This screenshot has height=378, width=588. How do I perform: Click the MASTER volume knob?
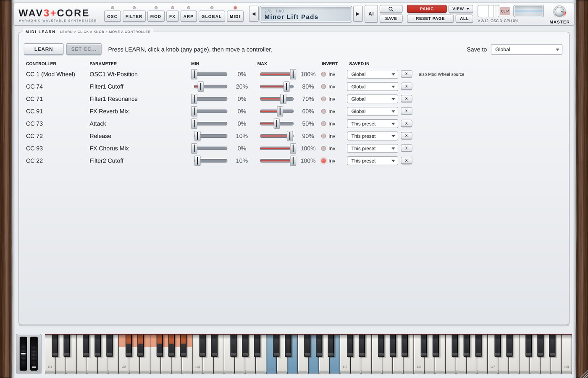point(559,12)
